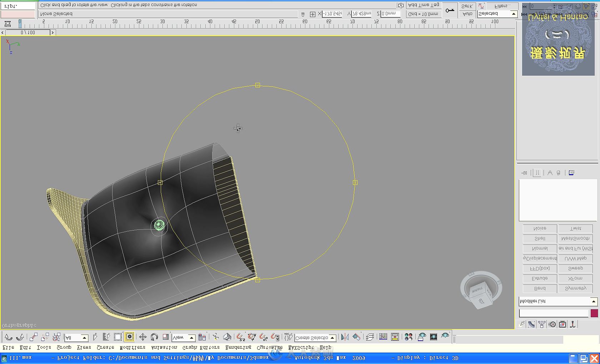
Task: Toggle the Percent Snap icon
Action: [x=264, y=337]
